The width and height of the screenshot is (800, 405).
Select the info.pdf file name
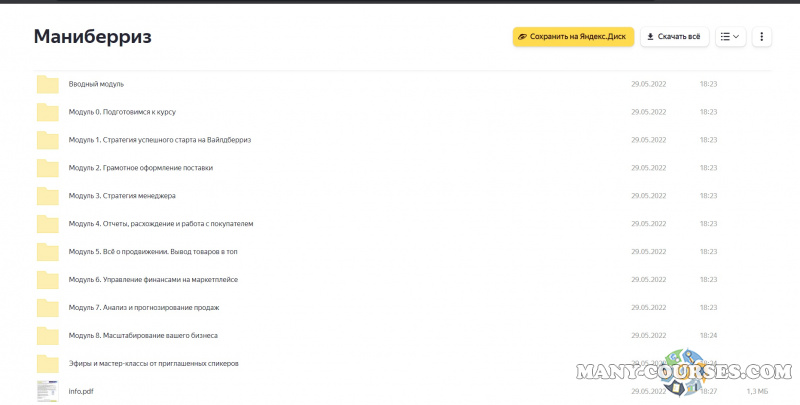80,392
